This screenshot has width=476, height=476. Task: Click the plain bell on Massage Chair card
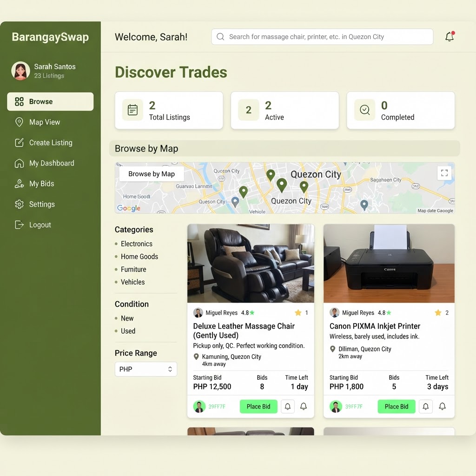pyautogui.click(x=304, y=406)
